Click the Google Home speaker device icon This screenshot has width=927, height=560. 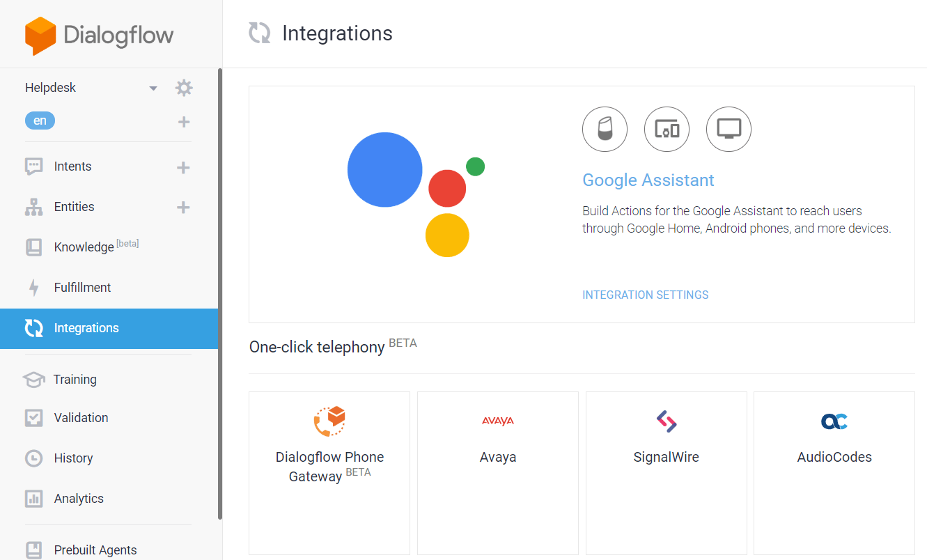(x=605, y=129)
